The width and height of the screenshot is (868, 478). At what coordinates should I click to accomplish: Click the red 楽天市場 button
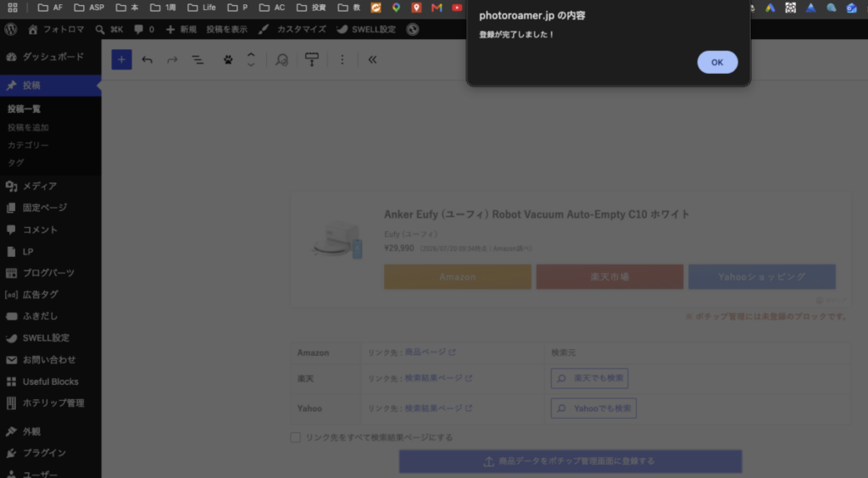[x=609, y=276]
